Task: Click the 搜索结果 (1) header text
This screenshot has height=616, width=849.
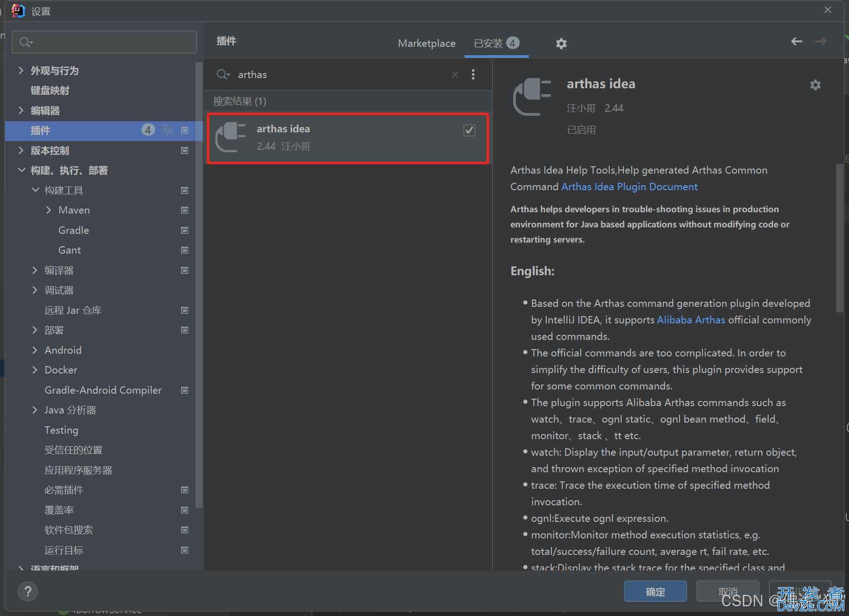Action: (240, 102)
